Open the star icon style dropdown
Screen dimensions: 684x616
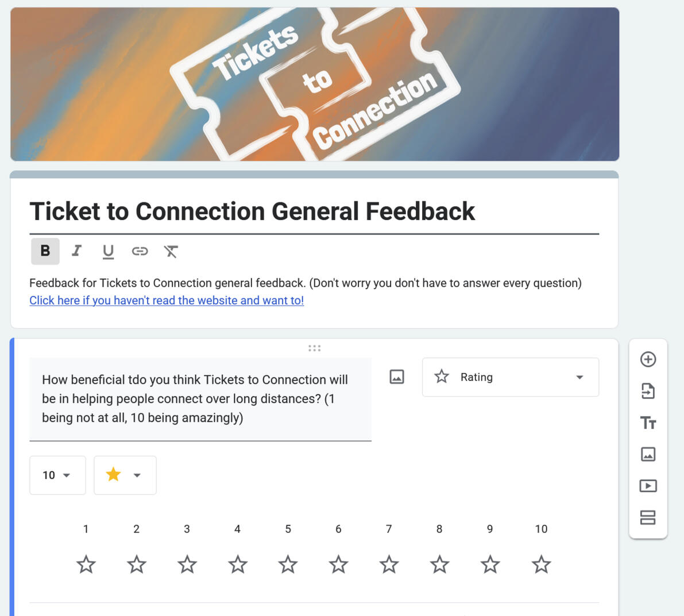(x=125, y=475)
